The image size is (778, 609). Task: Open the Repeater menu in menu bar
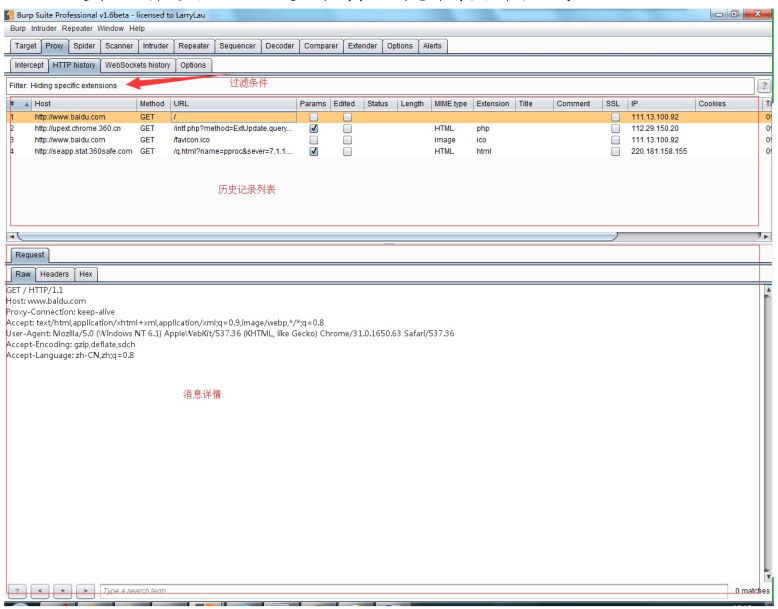77,28
